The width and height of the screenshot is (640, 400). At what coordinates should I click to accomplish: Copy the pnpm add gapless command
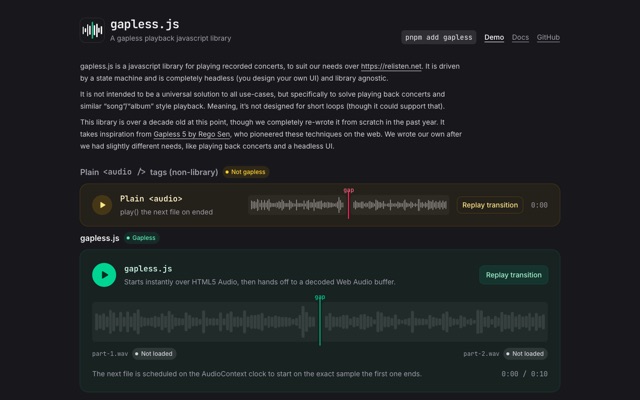(x=438, y=37)
